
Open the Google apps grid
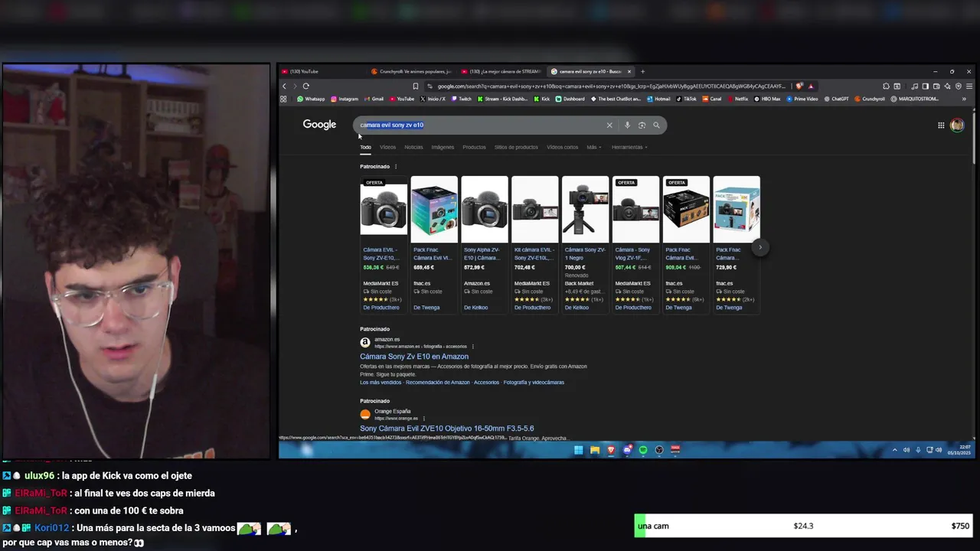(x=941, y=125)
